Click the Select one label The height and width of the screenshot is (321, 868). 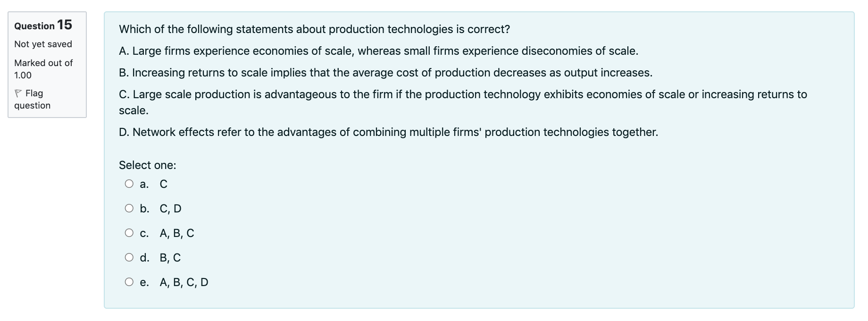tap(147, 165)
